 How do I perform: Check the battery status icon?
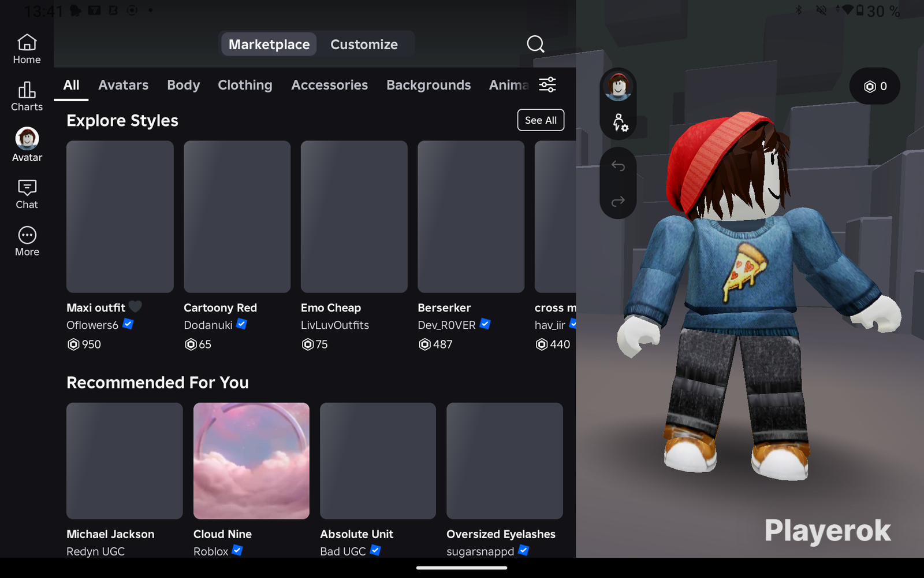click(860, 10)
